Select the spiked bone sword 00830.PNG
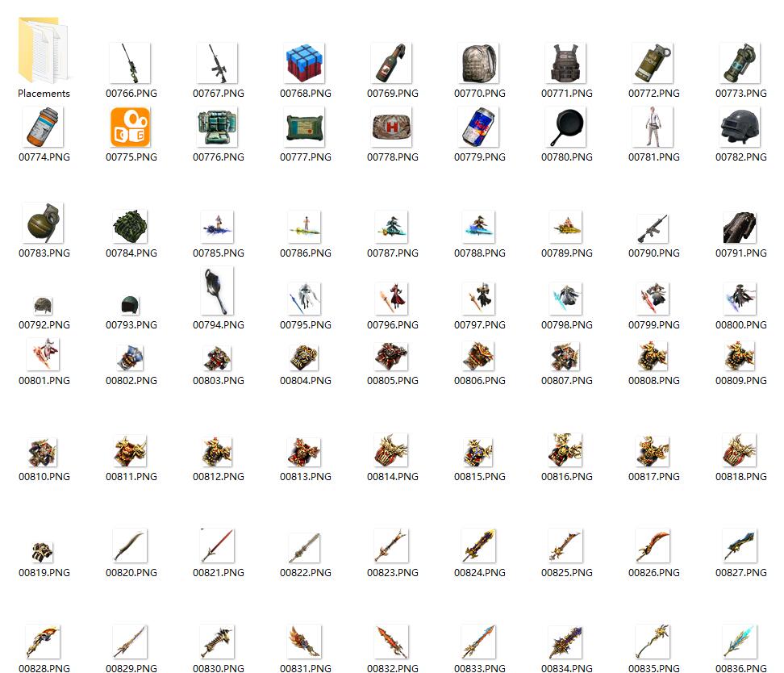The image size is (784, 673). tap(217, 642)
